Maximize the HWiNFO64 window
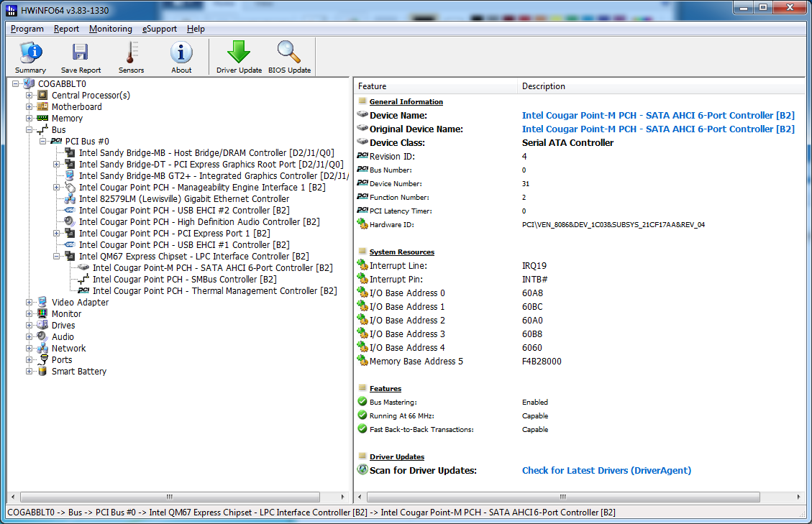 763,8
